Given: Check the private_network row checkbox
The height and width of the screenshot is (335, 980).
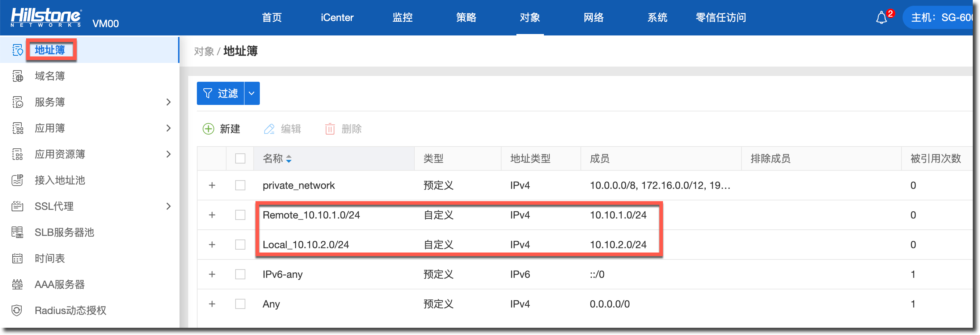Looking at the screenshot, I should pyautogui.click(x=240, y=186).
